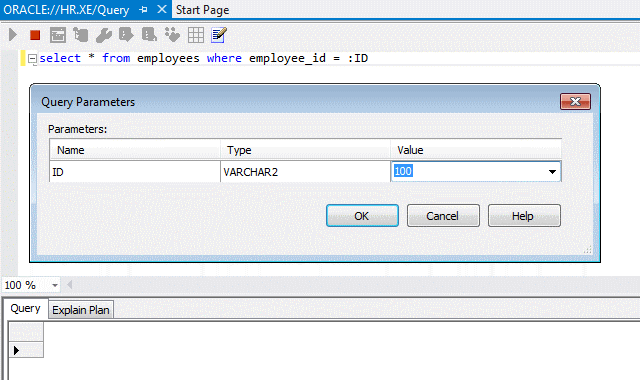640x380 pixels.
Task: Click the word employees in the query
Action: tap(168, 58)
